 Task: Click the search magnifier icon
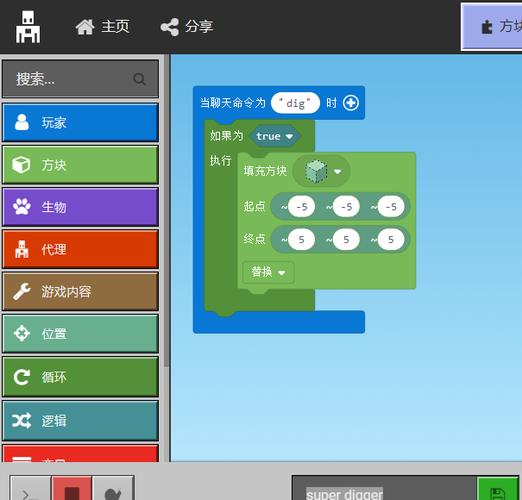click(x=139, y=79)
